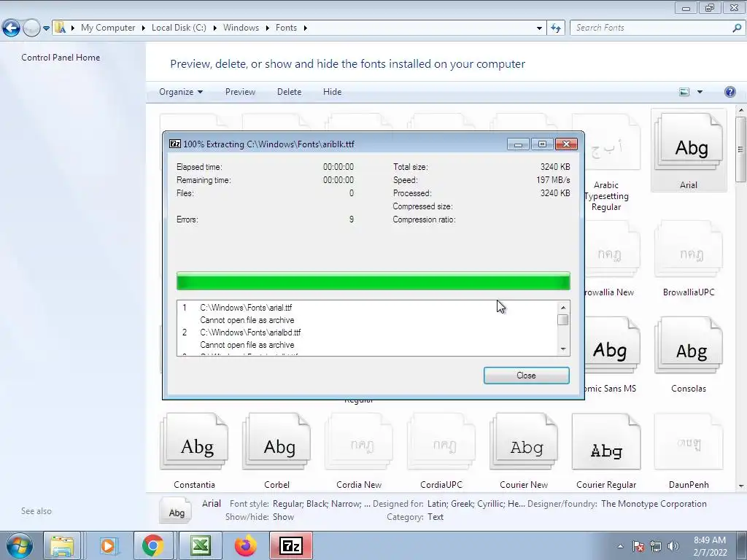This screenshot has width=747, height=560.
Task: Click the 7z icon in dialog title bar
Action: point(175,144)
